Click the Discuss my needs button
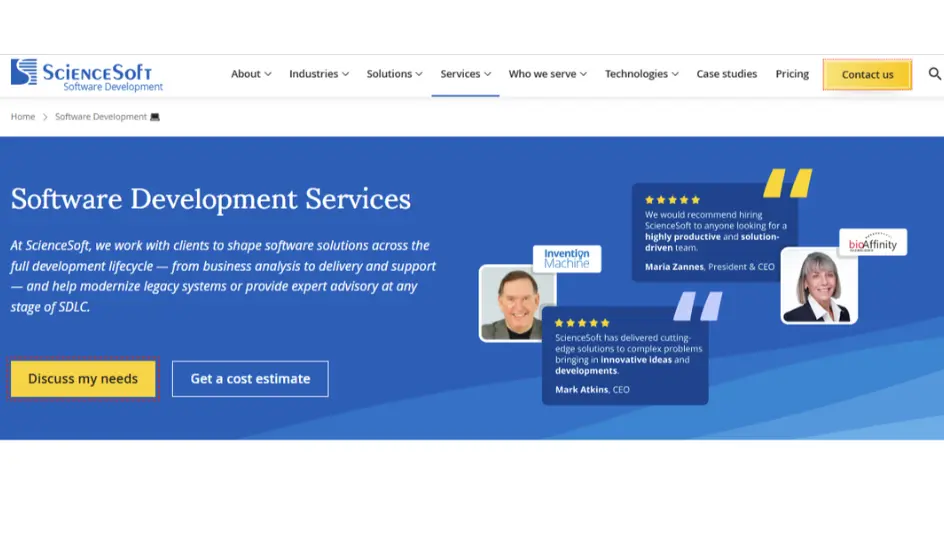 pyautogui.click(x=83, y=379)
